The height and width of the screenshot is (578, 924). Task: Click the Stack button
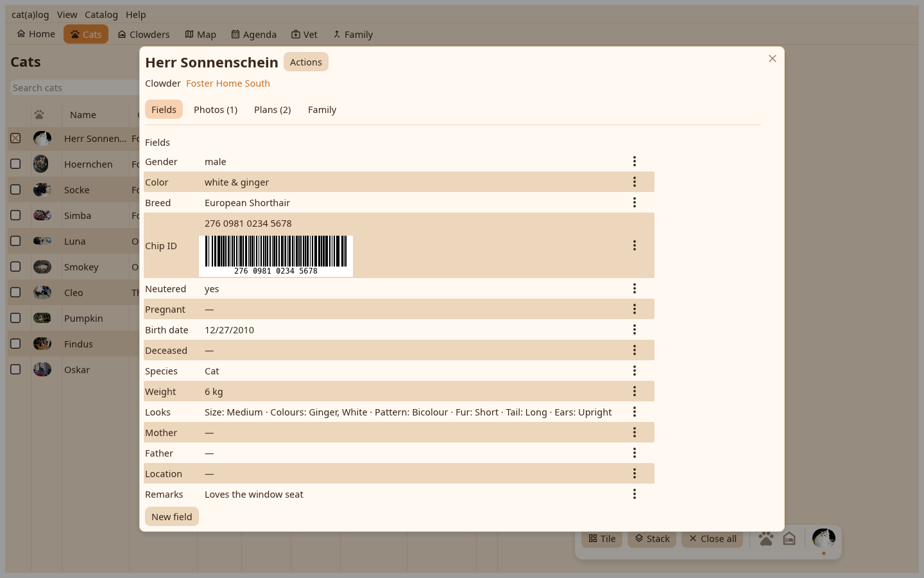click(652, 538)
